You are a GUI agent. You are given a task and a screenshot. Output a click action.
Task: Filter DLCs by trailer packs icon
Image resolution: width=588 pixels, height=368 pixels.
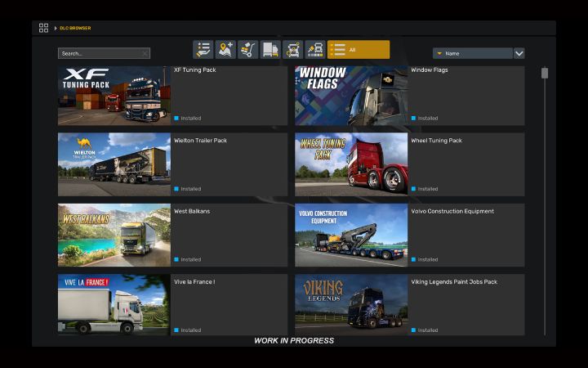coord(270,50)
